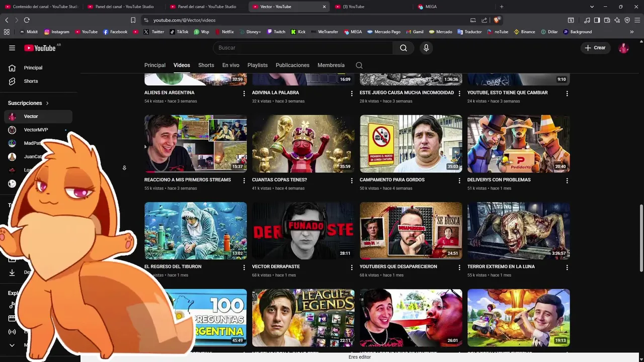This screenshot has height=362, width=644.
Task: Expand the Suscripciones section arrow
Action: pyautogui.click(x=47, y=103)
